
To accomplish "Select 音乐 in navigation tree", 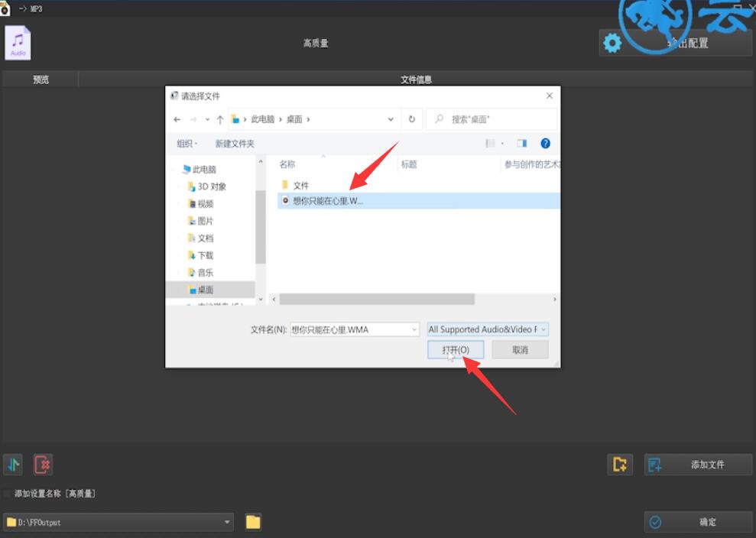I will 200,272.
